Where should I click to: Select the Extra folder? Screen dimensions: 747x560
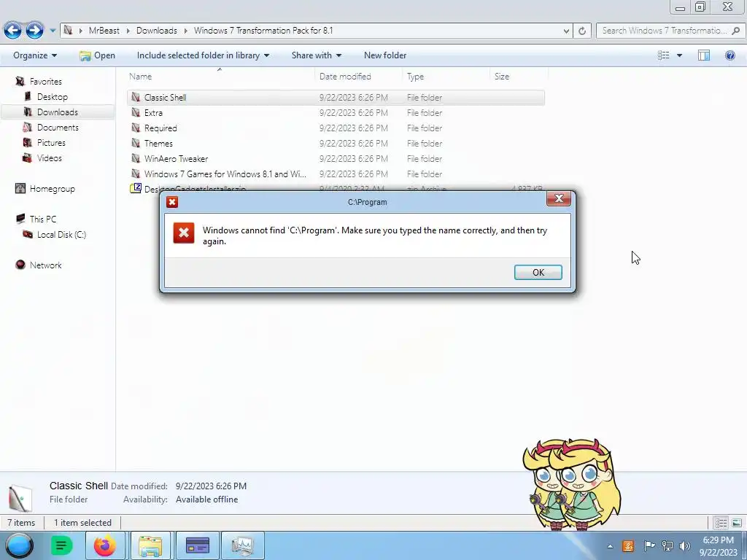pos(336,113)
